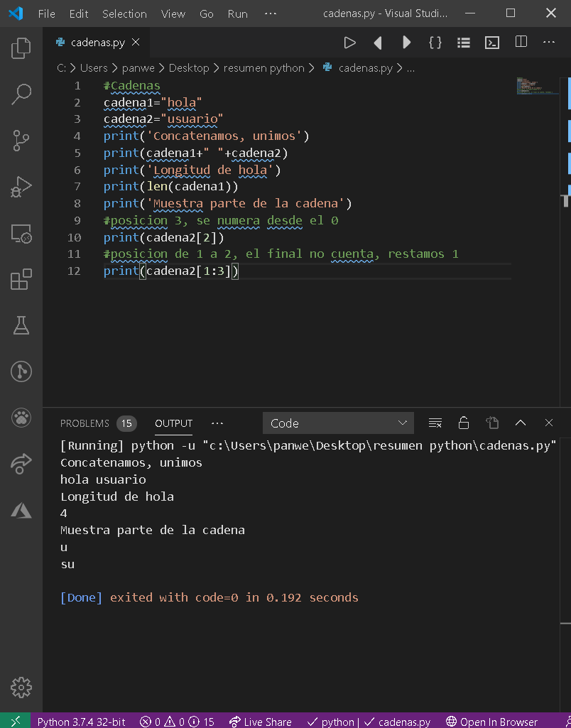Switch to the OUTPUT tab
Screen dimensions: 571x728
(x=173, y=423)
